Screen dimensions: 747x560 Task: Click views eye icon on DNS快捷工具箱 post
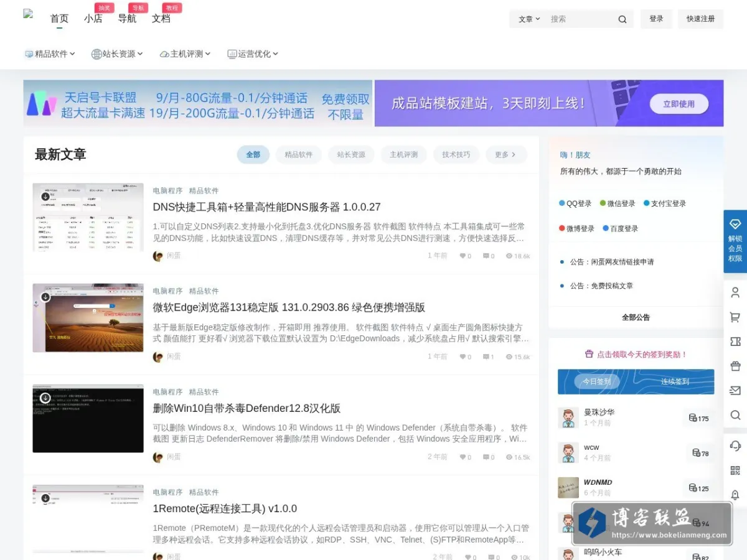coord(509,256)
